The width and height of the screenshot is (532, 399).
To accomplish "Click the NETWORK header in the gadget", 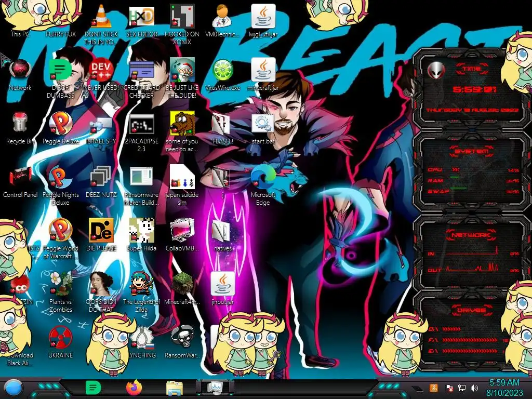I will click(x=472, y=234).
